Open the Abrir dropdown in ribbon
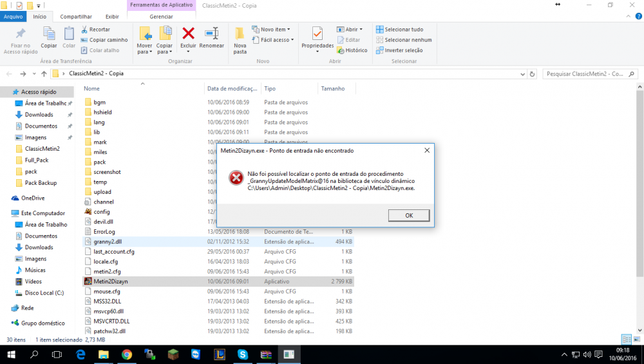 click(x=350, y=30)
